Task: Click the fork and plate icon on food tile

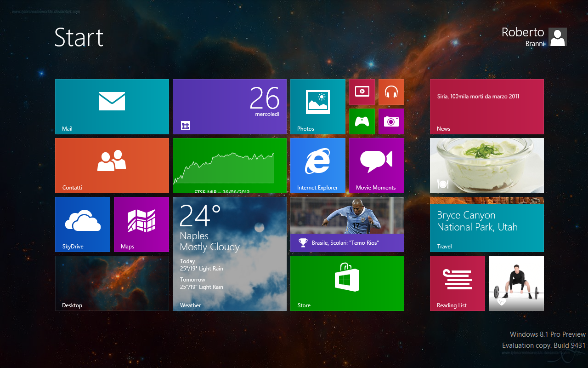Action: coord(443,184)
